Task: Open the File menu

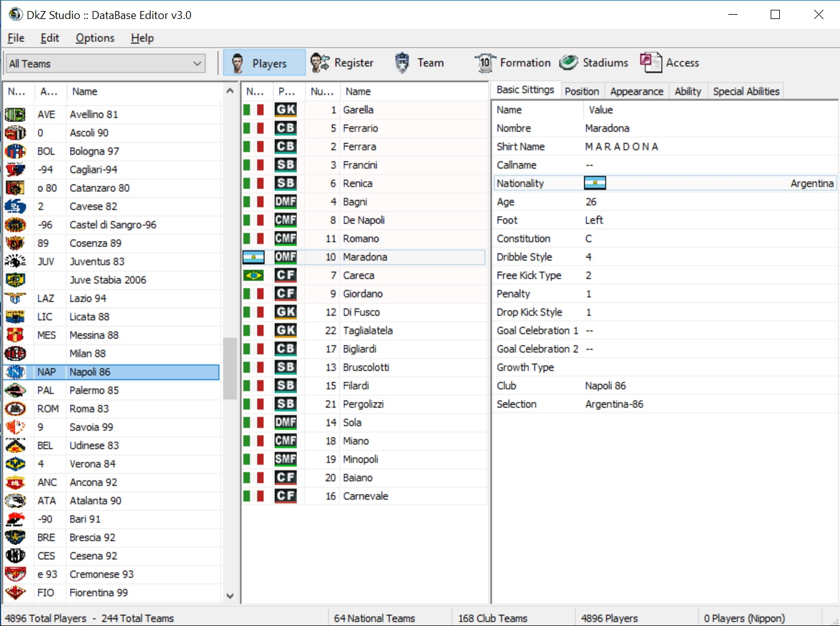Action: (16, 38)
